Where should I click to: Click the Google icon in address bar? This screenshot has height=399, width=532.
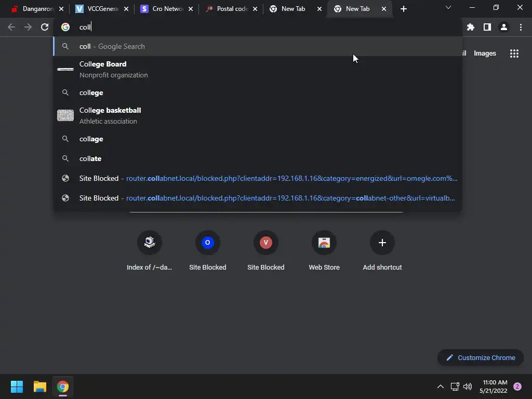pyautogui.click(x=65, y=27)
